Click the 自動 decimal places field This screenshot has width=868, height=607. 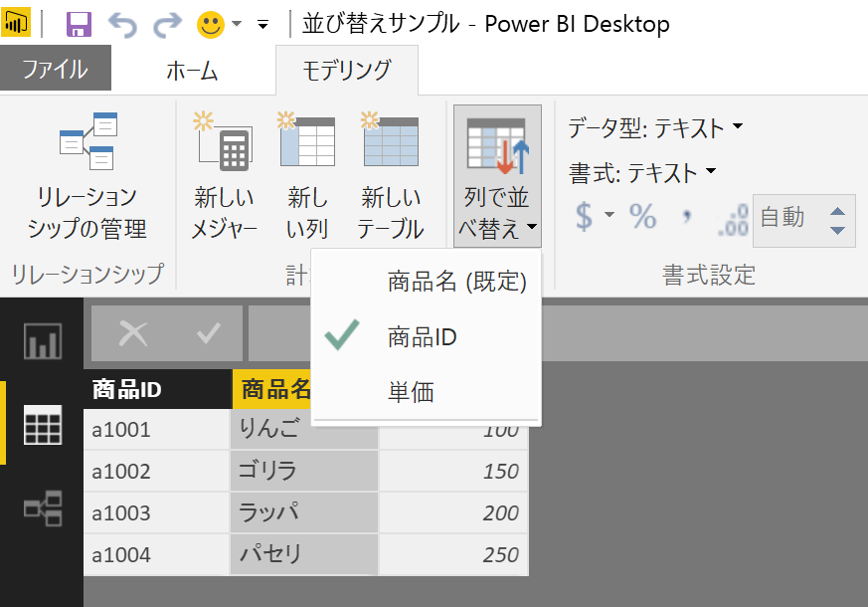click(x=789, y=220)
